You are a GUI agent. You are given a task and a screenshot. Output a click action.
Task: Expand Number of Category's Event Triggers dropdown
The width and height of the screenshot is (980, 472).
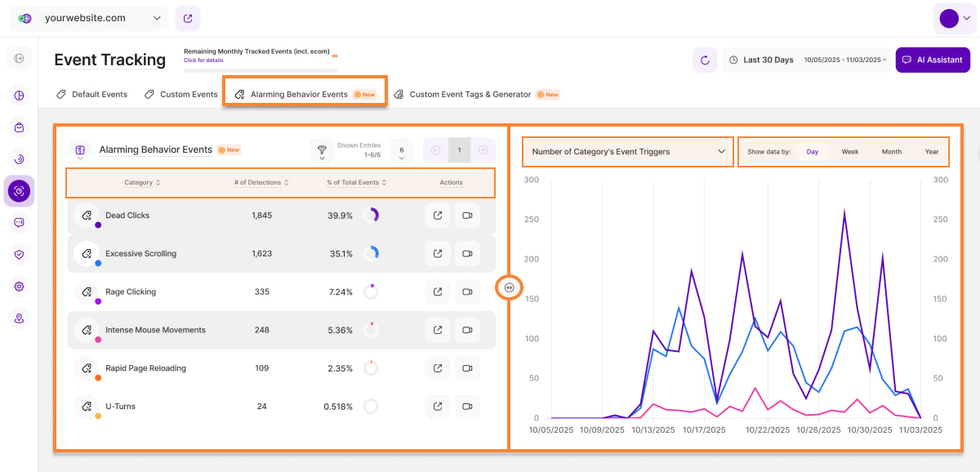(627, 152)
